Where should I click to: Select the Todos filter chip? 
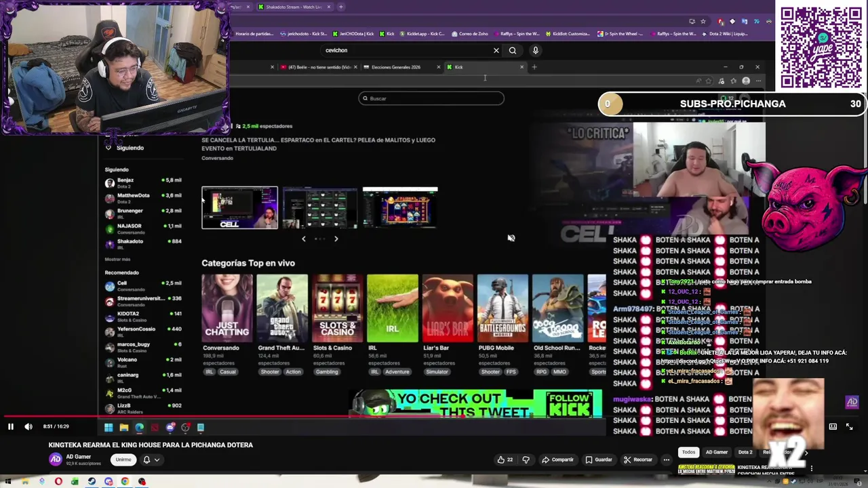point(688,452)
